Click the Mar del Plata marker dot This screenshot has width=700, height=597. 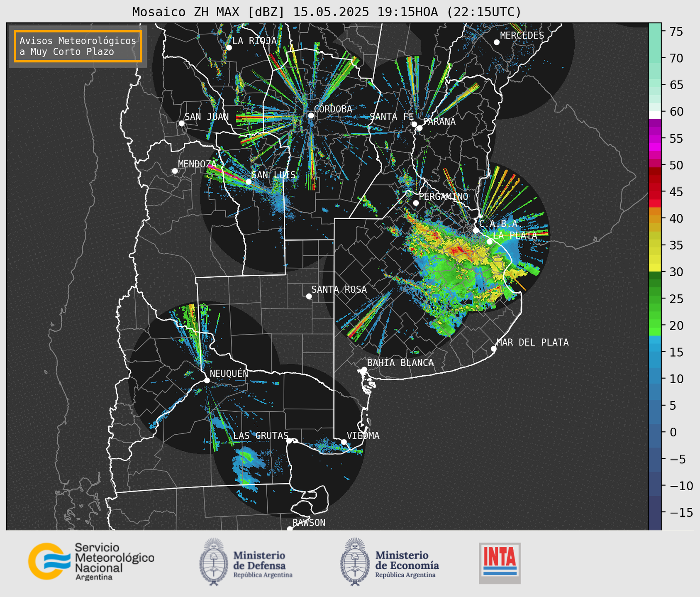click(x=493, y=349)
